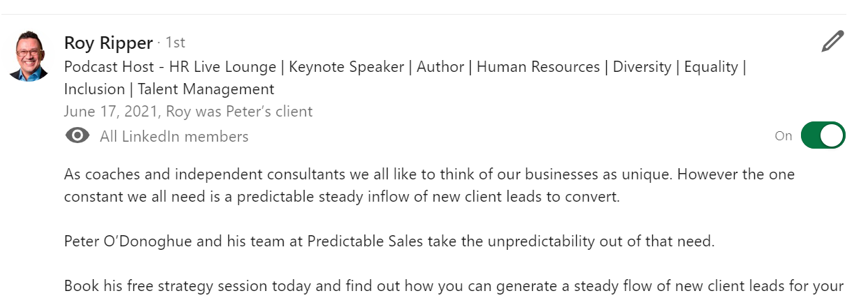Click "Keynote Speaker" in the headline
The height and width of the screenshot is (298, 868).
point(346,67)
